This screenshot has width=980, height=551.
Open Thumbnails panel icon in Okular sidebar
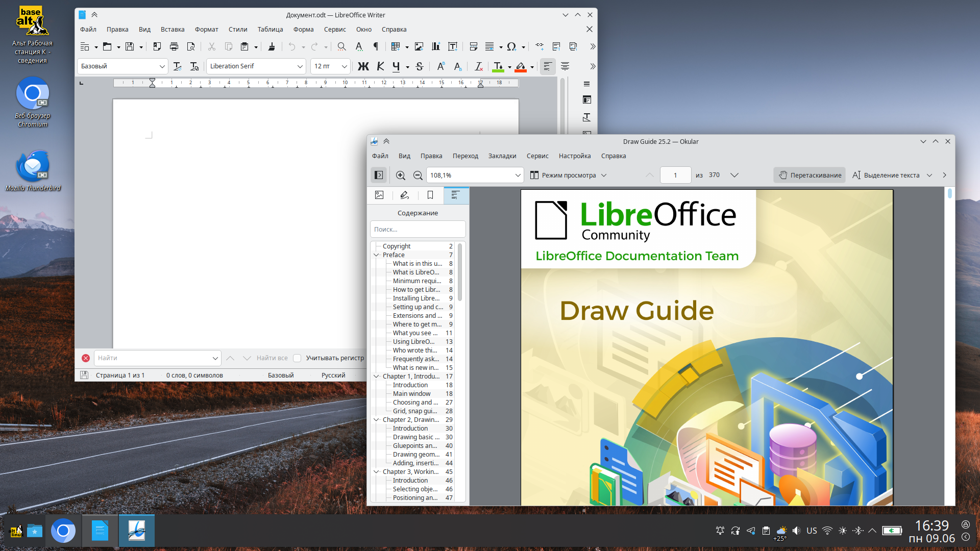click(379, 195)
